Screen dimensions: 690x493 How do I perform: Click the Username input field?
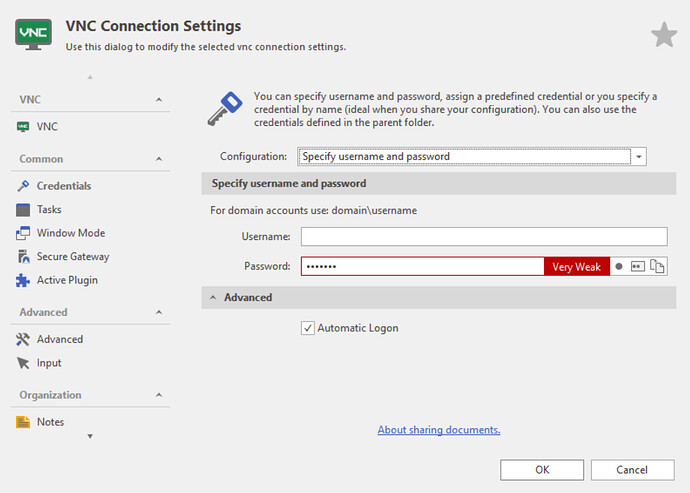[483, 237]
